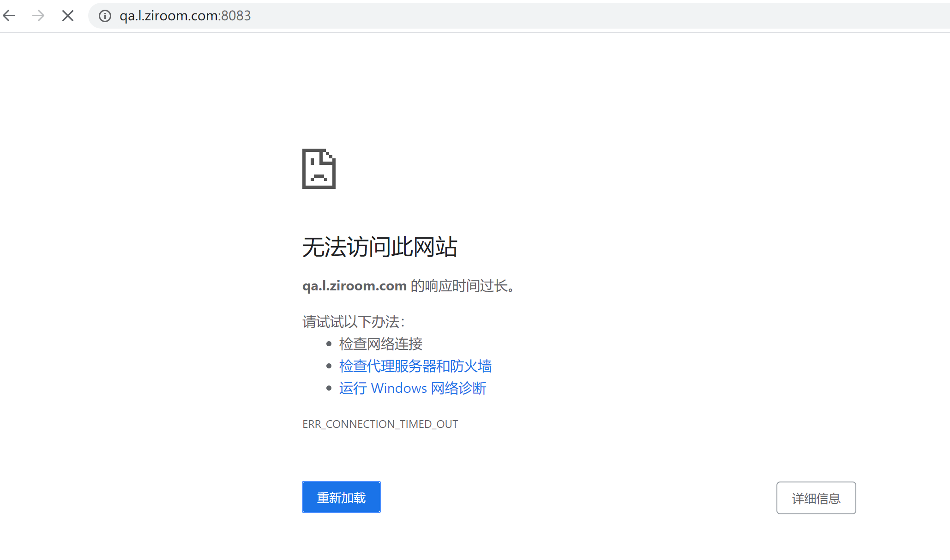Click the ERR_CONNECTION_TIMED_OUT error code
The image size is (950, 560).
pyautogui.click(x=380, y=424)
